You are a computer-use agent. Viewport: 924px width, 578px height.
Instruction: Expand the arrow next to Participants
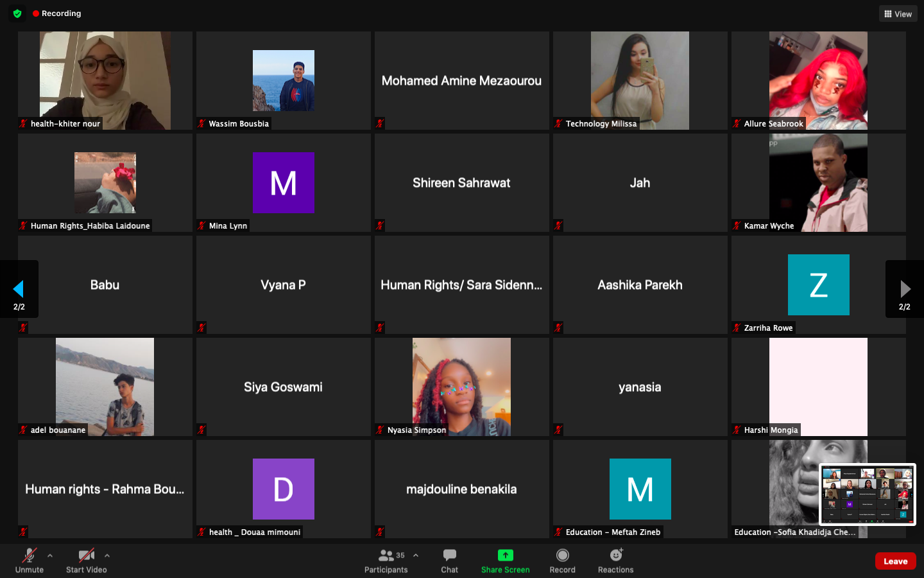pos(416,556)
